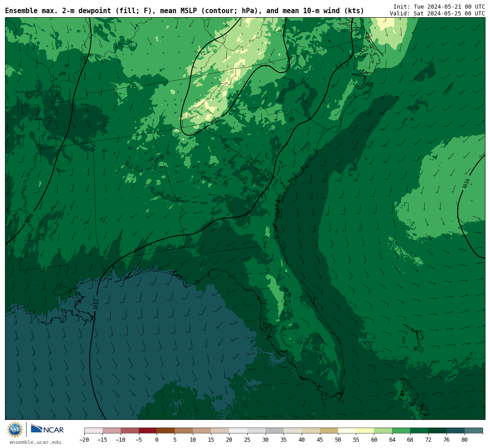Pick the colorbar swatch between 20 and 25
490x448 pixels.
pos(239,431)
